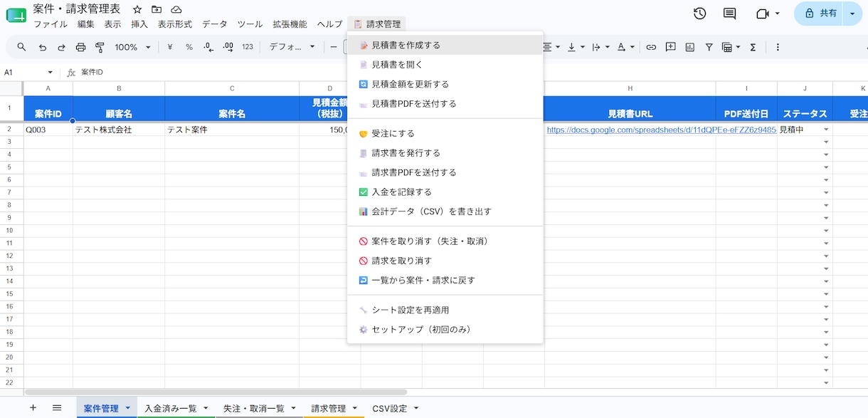Screen dimensions: 868x418
Task: Open the 見積書URL docs.google.com link
Action: coord(662,130)
